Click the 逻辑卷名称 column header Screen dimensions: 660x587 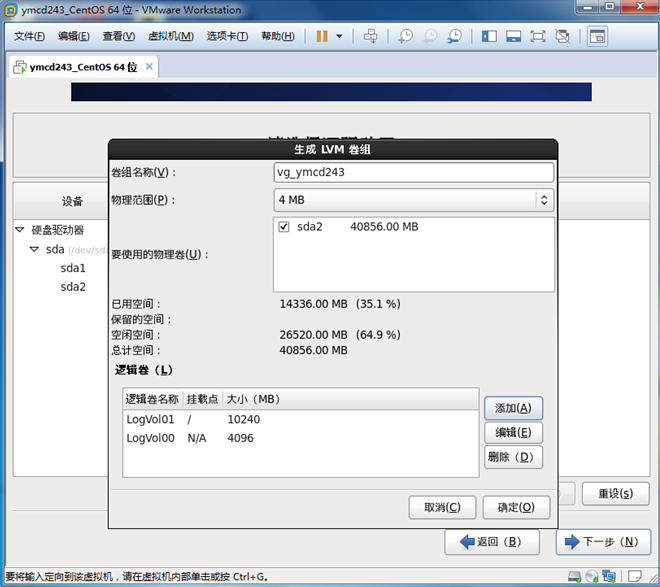coord(152,399)
